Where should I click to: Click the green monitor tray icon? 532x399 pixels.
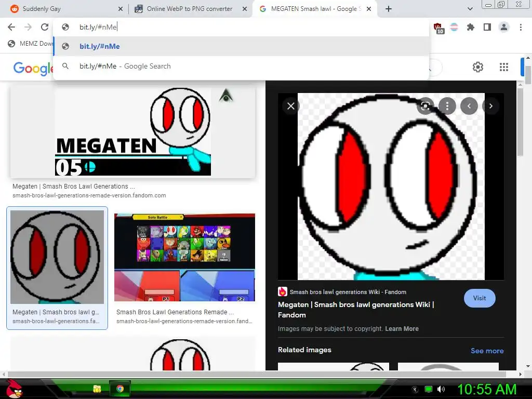pyautogui.click(x=428, y=389)
